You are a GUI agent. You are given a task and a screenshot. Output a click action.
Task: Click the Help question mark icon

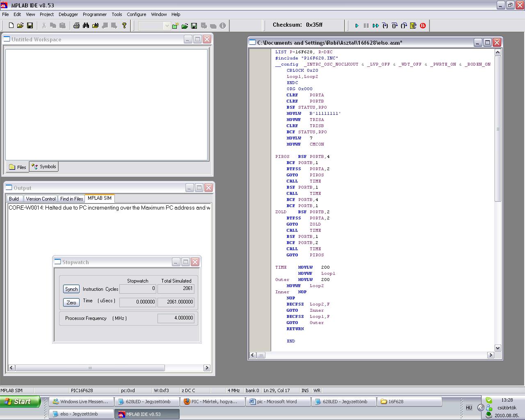(124, 25)
